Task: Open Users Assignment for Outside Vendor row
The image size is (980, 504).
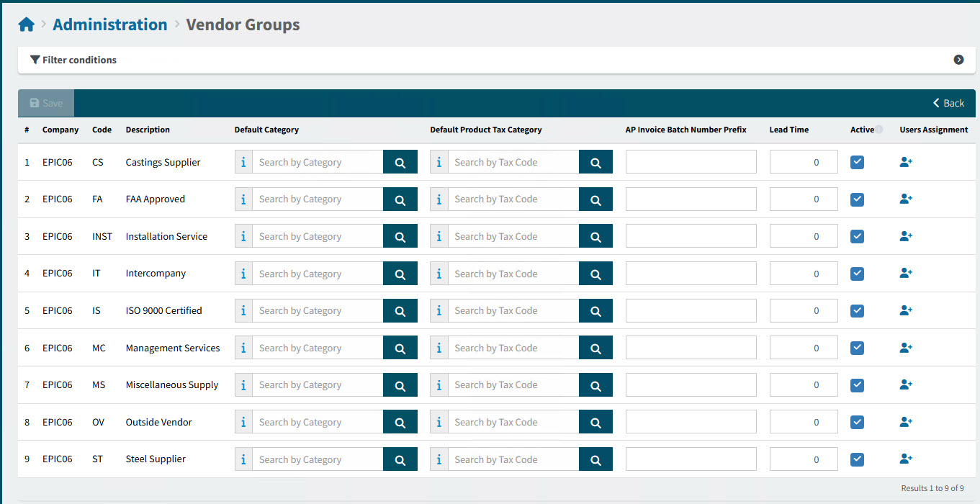Action: coord(905,422)
